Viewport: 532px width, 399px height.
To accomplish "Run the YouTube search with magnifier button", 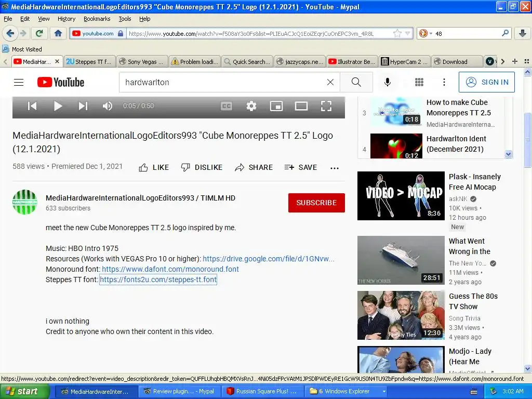I will 356,82.
